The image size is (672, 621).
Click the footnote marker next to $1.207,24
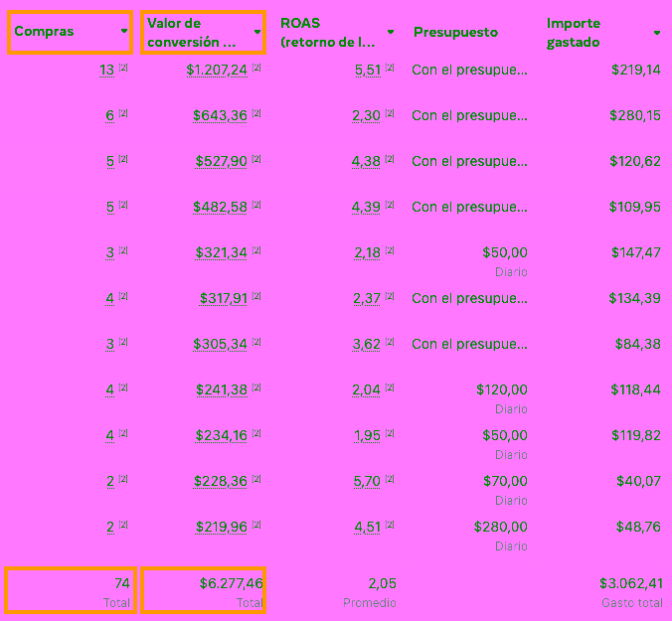point(255,69)
